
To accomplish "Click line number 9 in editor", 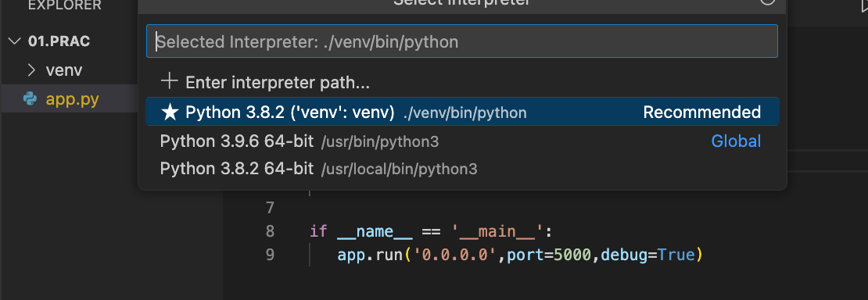I will pyautogui.click(x=270, y=255).
